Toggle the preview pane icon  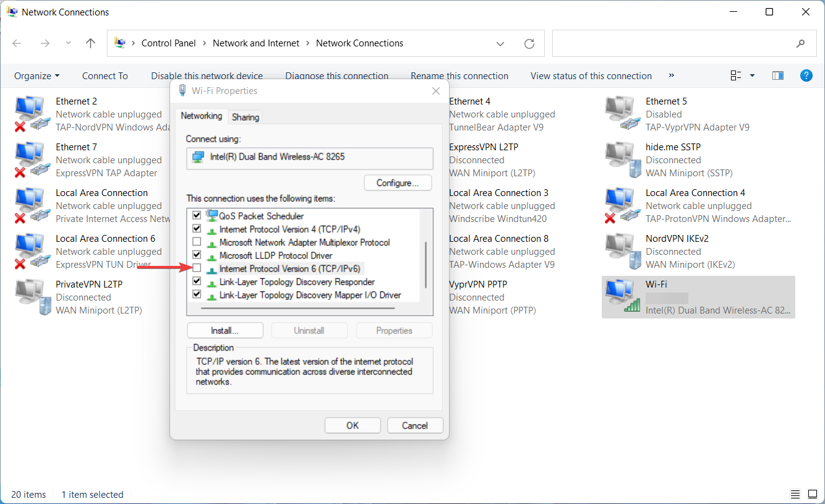click(778, 75)
